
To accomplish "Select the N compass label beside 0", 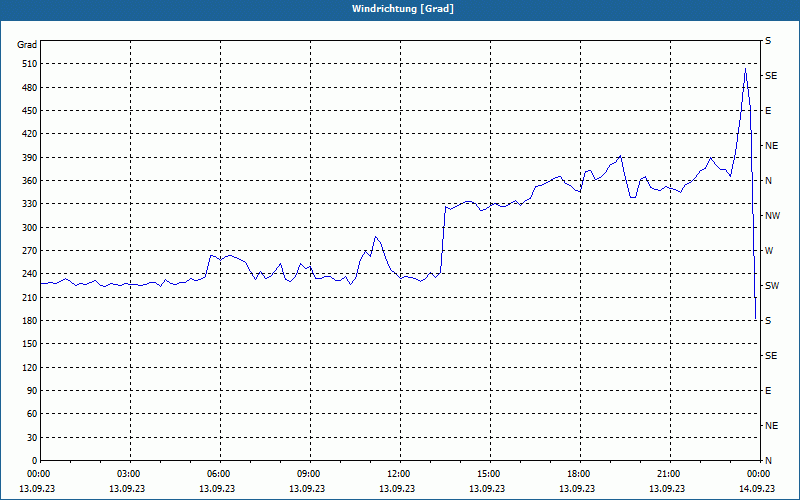I will [x=768, y=461].
